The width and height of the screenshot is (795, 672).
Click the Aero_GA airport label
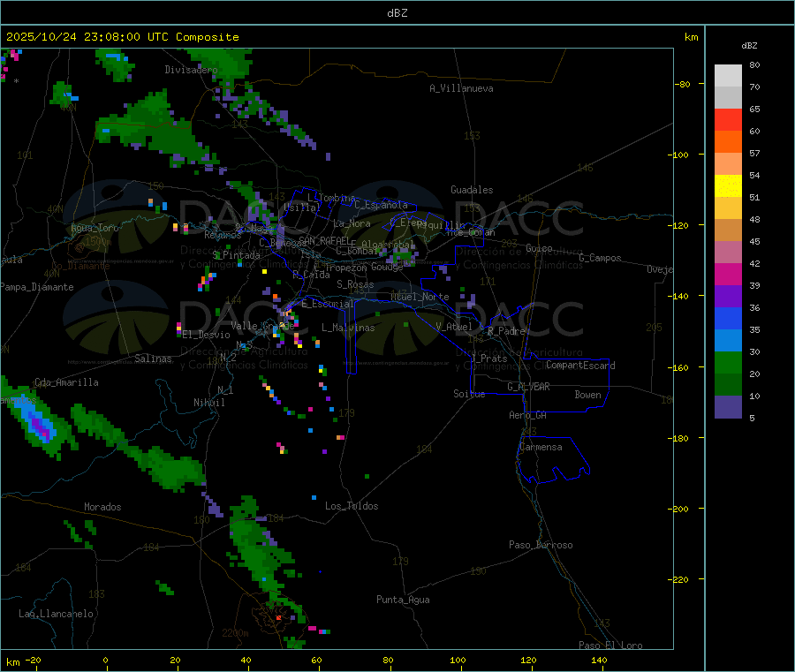[x=528, y=415]
